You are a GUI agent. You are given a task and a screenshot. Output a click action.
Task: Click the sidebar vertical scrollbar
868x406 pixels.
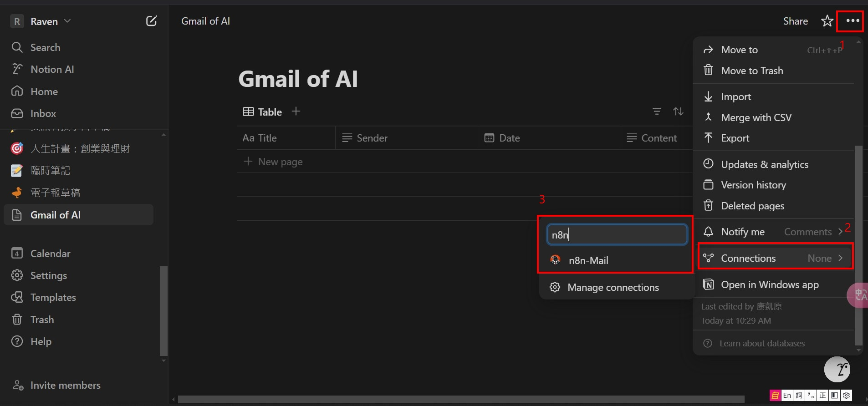[164, 311]
